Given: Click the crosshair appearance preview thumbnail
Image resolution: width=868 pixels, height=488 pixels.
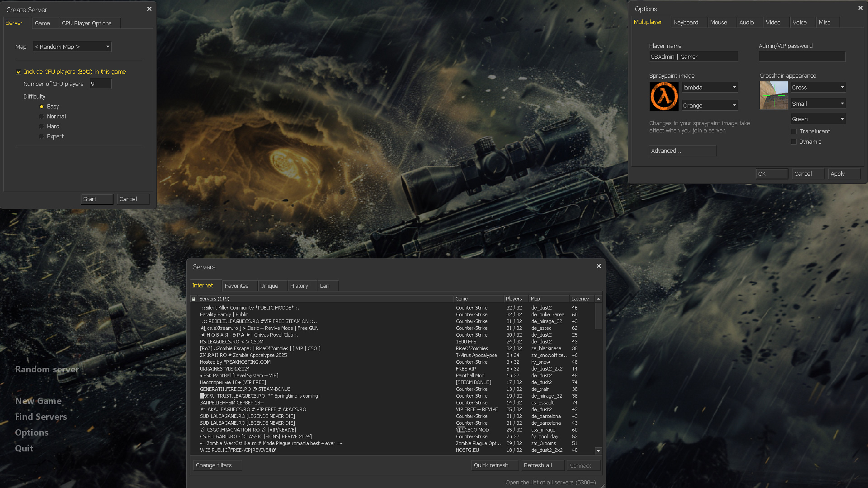Looking at the screenshot, I should [x=774, y=95].
